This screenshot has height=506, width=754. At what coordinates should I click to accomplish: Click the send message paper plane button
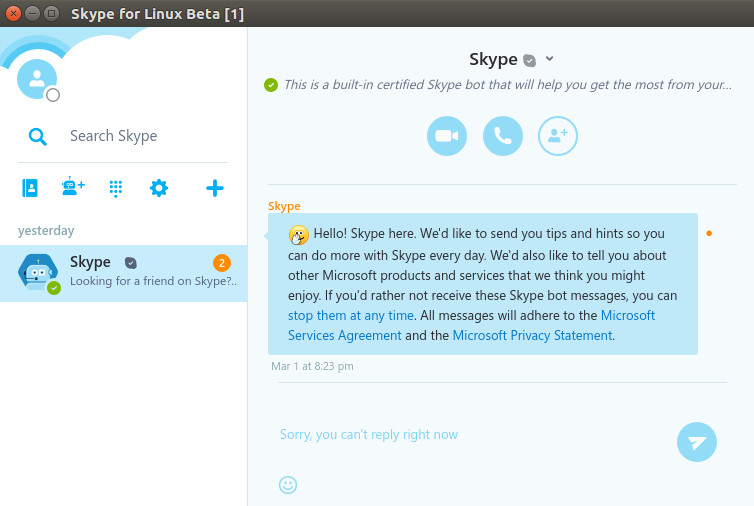click(697, 442)
